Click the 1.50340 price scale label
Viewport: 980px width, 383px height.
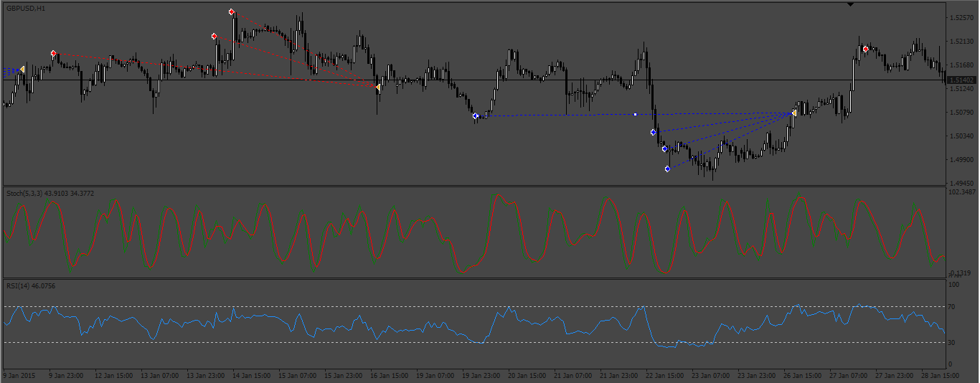[x=961, y=136]
